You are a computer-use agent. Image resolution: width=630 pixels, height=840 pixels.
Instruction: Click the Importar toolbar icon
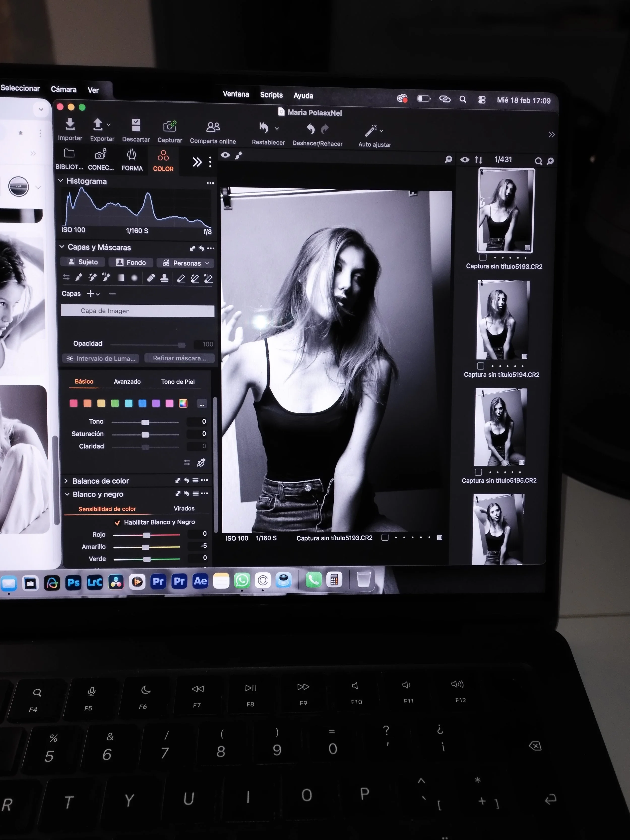[x=70, y=124]
